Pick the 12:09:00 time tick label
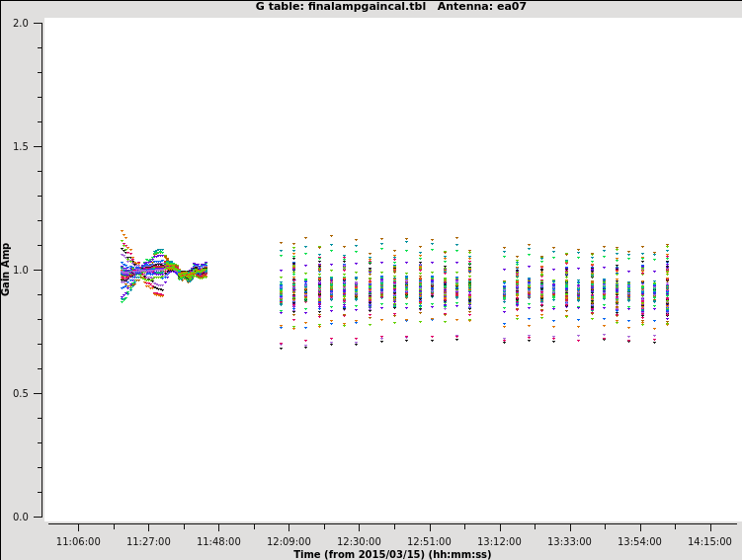The image size is (742, 560). [x=289, y=541]
